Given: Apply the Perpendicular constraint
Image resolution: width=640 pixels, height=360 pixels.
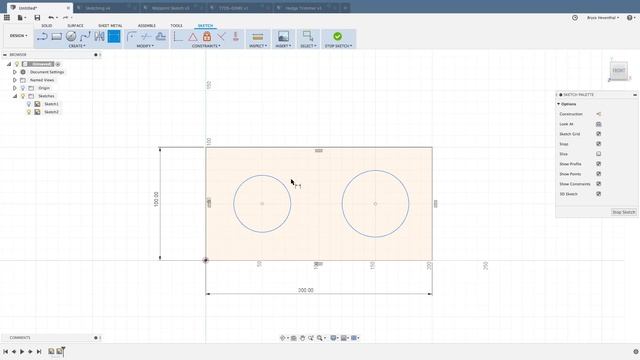Looking at the screenshot, I should coord(221,37).
